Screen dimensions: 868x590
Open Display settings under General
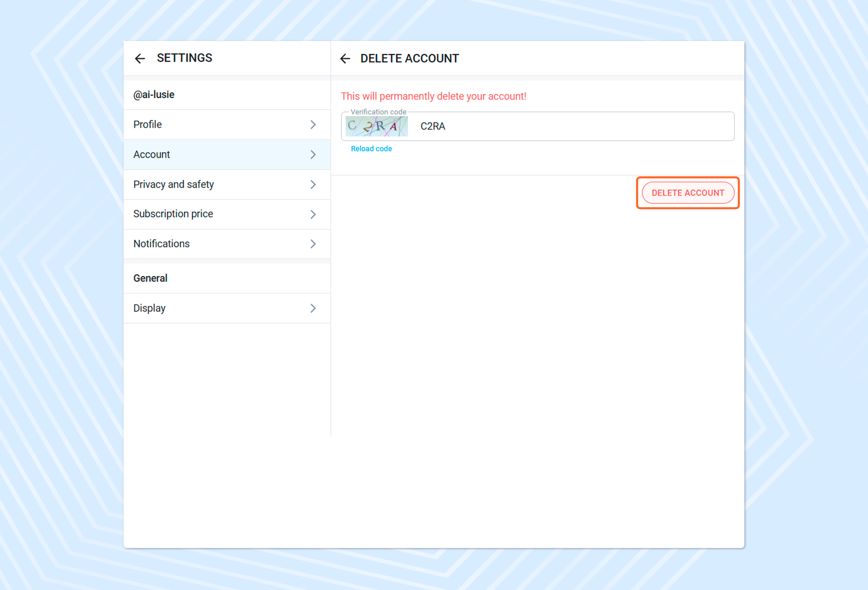[149, 309]
